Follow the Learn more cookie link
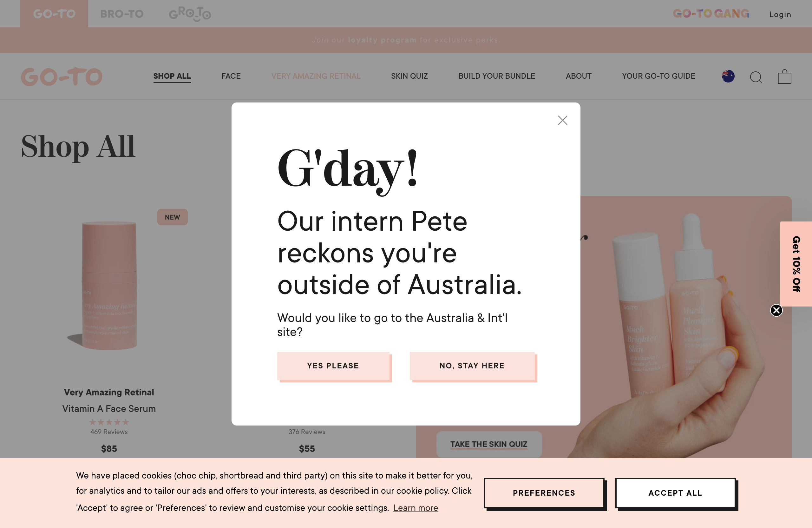Viewport: 812px width, 528px height. pyautogui.click(x=416, y=508)
